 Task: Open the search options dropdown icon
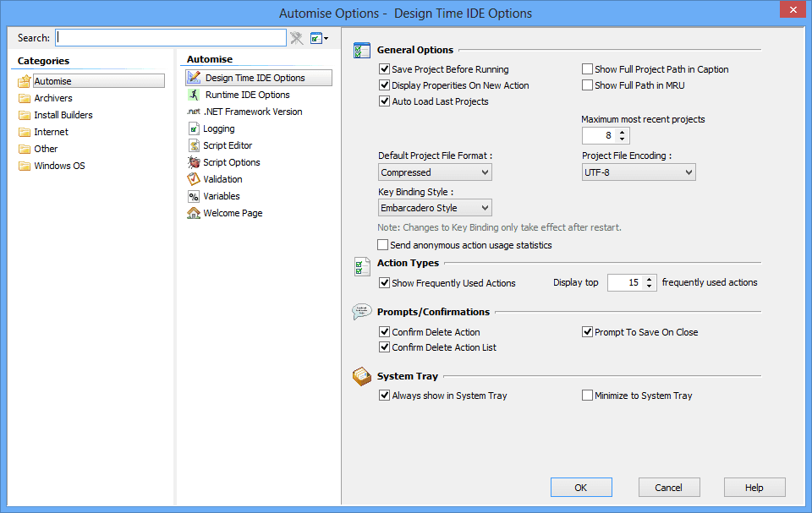tap(319, 38)
